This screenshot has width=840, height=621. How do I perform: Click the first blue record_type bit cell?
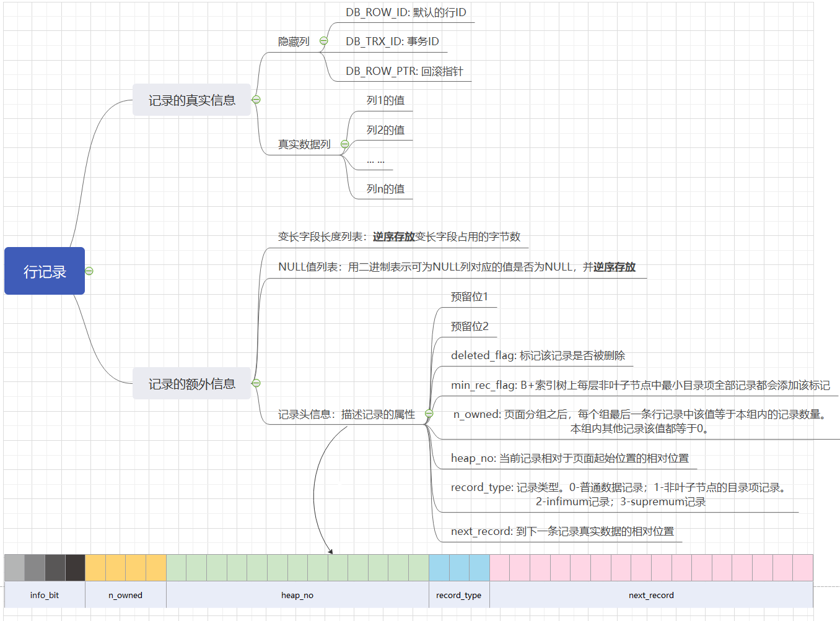[439, 568]
